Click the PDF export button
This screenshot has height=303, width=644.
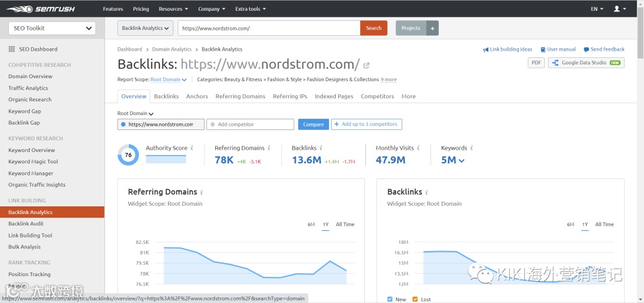[536, 63]
